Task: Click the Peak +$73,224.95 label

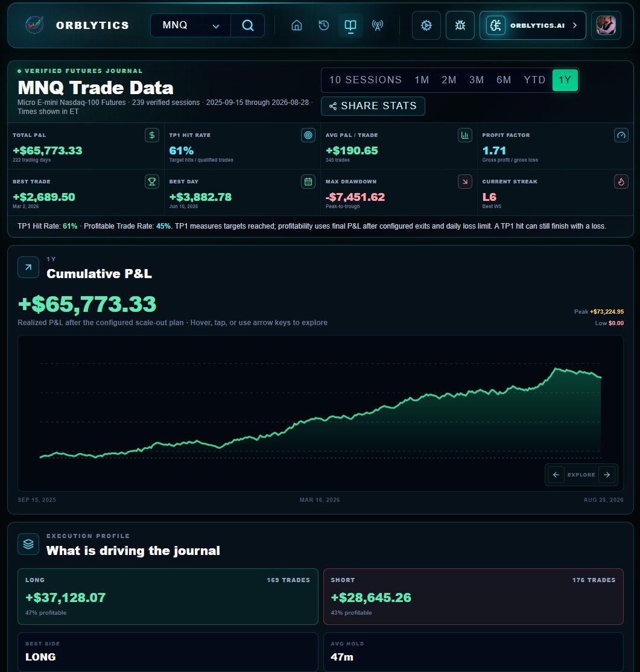Action: pos(599,312)
